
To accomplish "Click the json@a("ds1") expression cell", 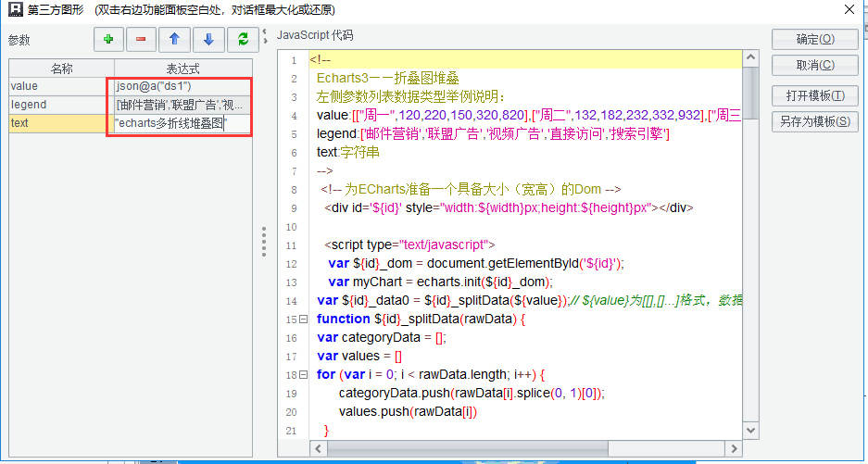I will [x=182, y=86].
